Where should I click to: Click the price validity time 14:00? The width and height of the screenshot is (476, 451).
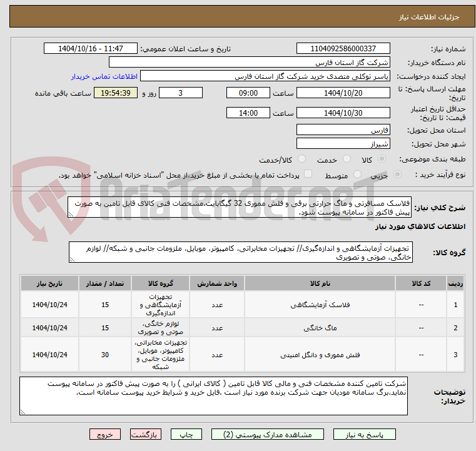pyautogui.click(x=248, y=113)
